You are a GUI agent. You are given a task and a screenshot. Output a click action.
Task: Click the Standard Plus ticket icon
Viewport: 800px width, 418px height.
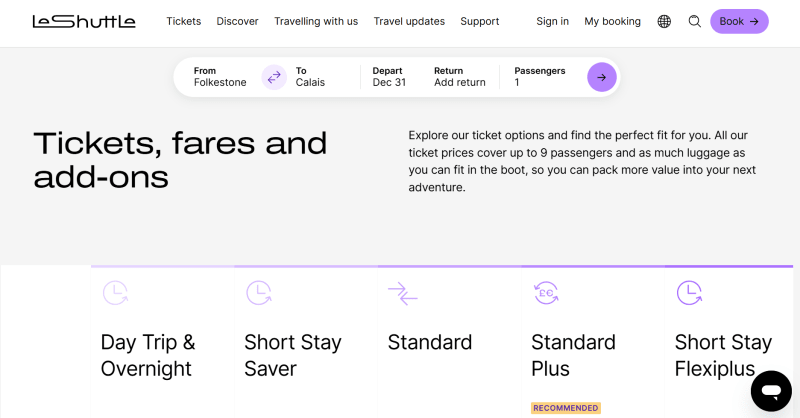(545, 292)
